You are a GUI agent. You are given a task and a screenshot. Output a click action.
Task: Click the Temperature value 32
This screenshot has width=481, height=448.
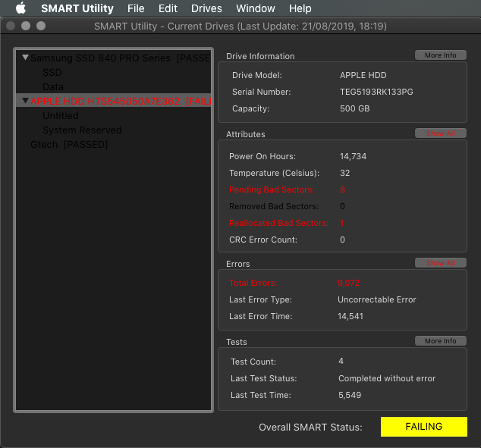pyautogui.click(x=344, y=173)
